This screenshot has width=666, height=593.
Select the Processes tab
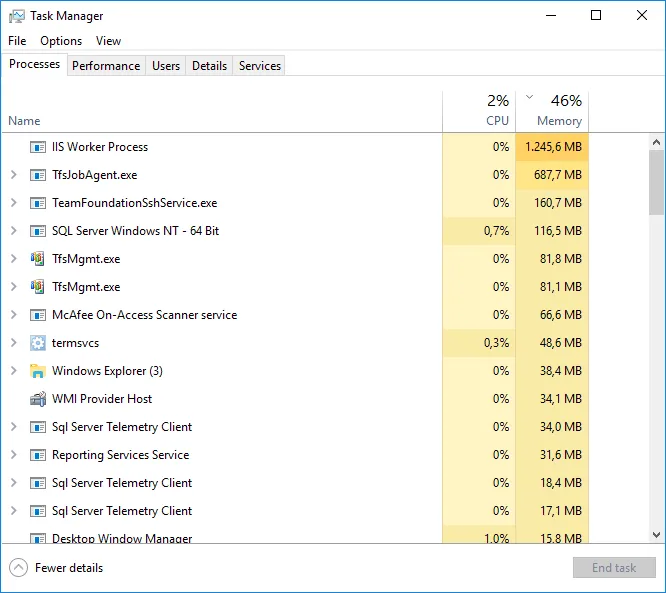[34, 64]
